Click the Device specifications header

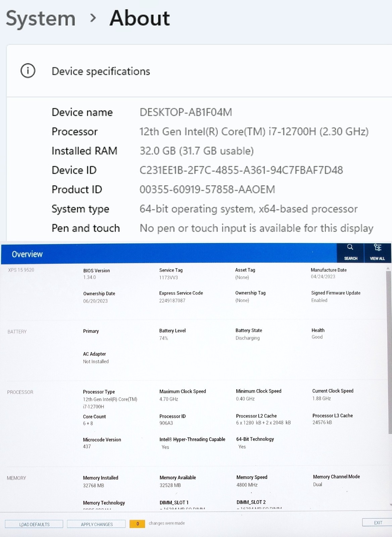click(101, 71)
